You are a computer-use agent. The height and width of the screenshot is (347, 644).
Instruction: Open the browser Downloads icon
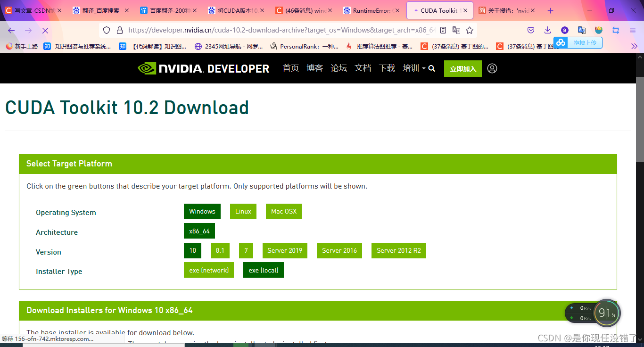pyautogui.click(x=547, y=30)
